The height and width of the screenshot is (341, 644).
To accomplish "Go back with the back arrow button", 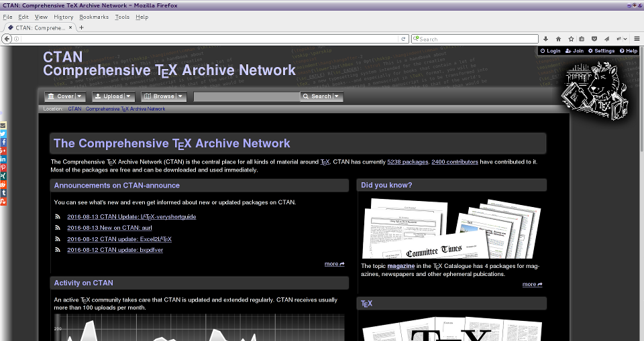I will (x=7, y=39).
